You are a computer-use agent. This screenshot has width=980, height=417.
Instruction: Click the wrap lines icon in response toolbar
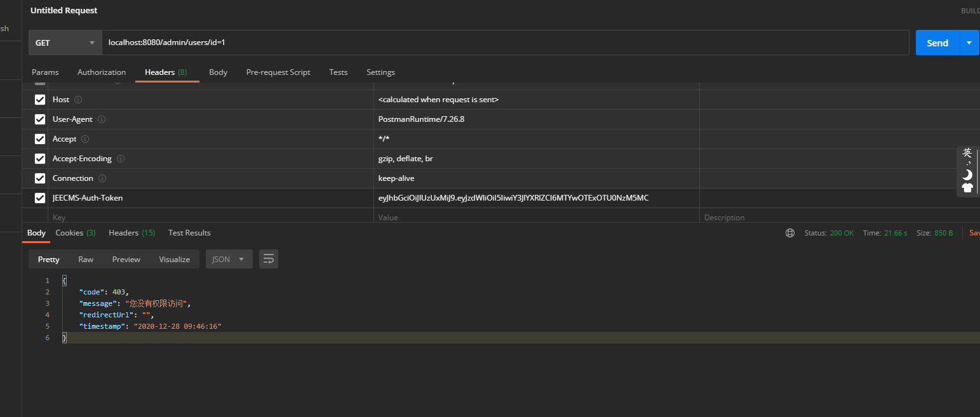tap(269, 259)
